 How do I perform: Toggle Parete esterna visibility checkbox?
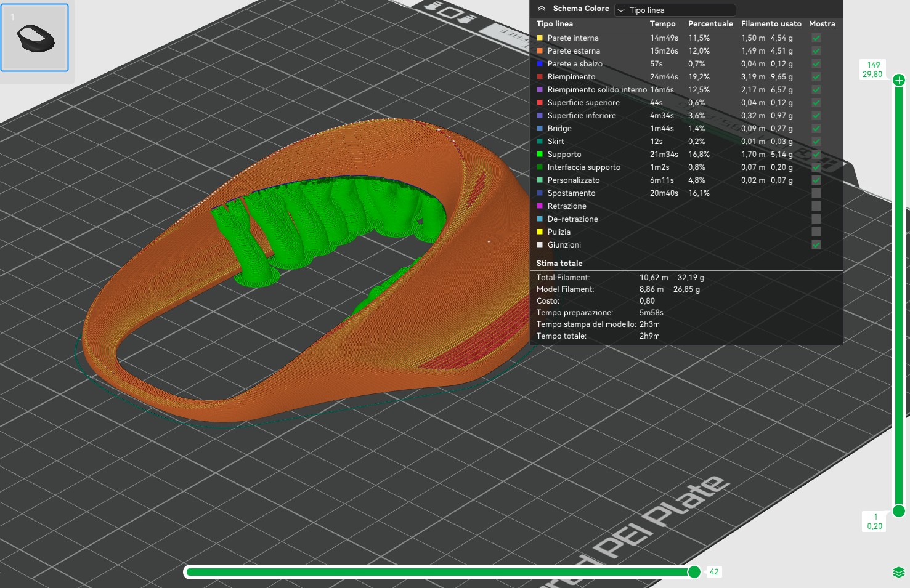click(816, 50)
